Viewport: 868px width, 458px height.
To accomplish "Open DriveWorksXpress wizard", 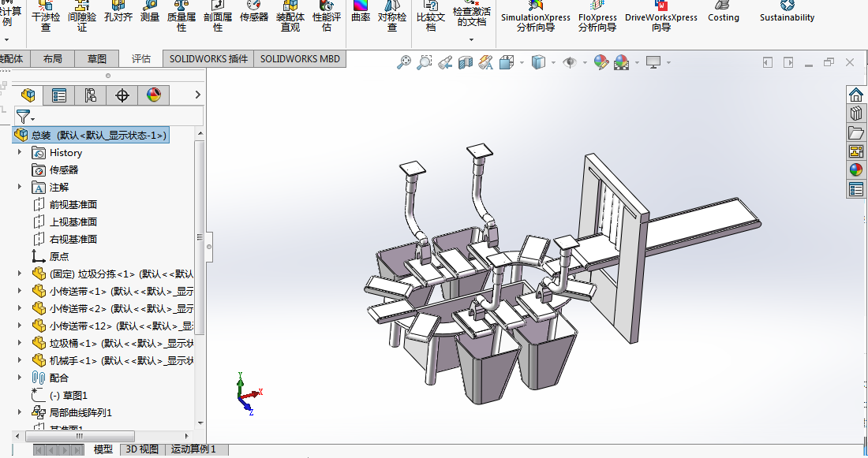I will pos(661,17).
